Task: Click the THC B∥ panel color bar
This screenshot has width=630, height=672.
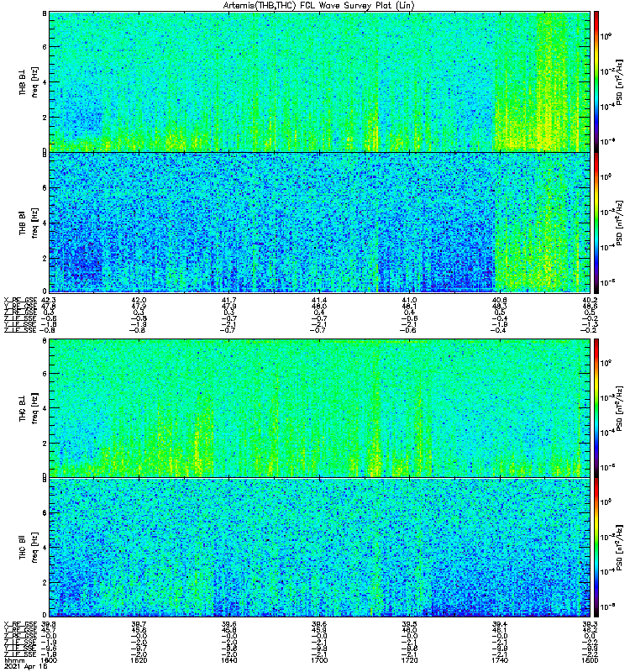Action: [x=596, y=548]
